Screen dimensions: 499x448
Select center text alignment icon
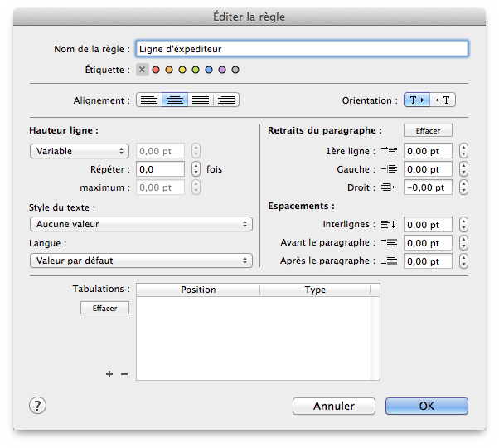tap(175, 100)
